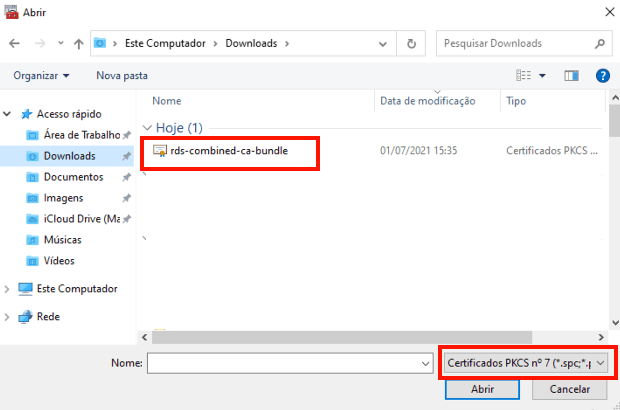The image size is (620, 410).
Task: Collapse the Hoje group
Action: [149, 128]
